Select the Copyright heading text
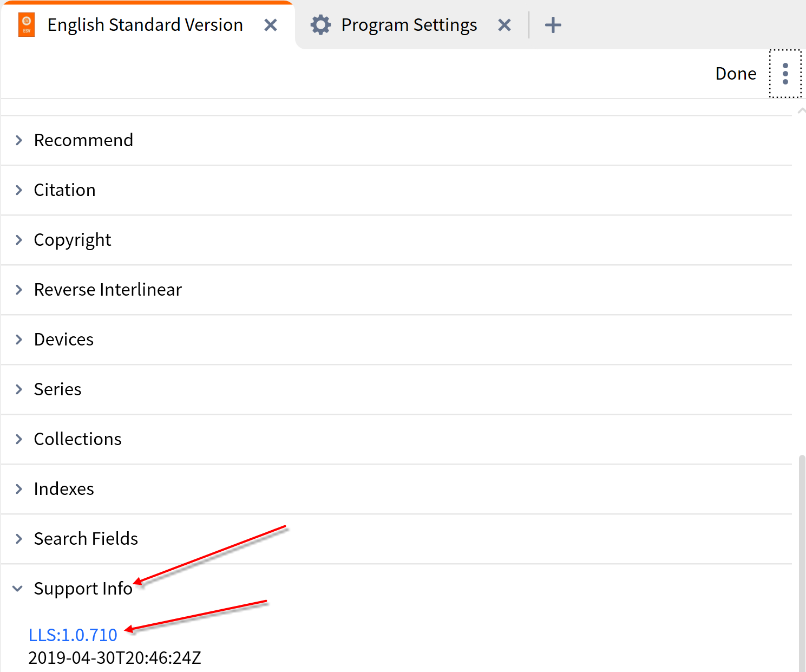This screenshot has height=672, width=806. tap(73, 240)
